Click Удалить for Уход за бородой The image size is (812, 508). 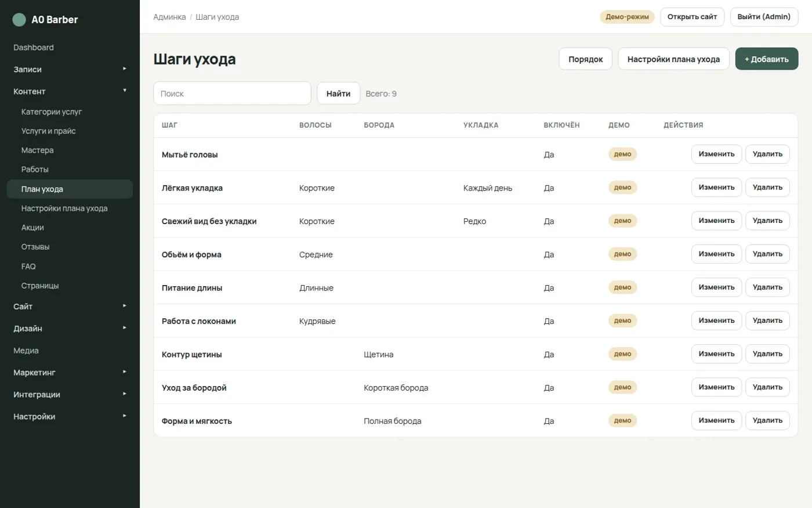(767, 387)
